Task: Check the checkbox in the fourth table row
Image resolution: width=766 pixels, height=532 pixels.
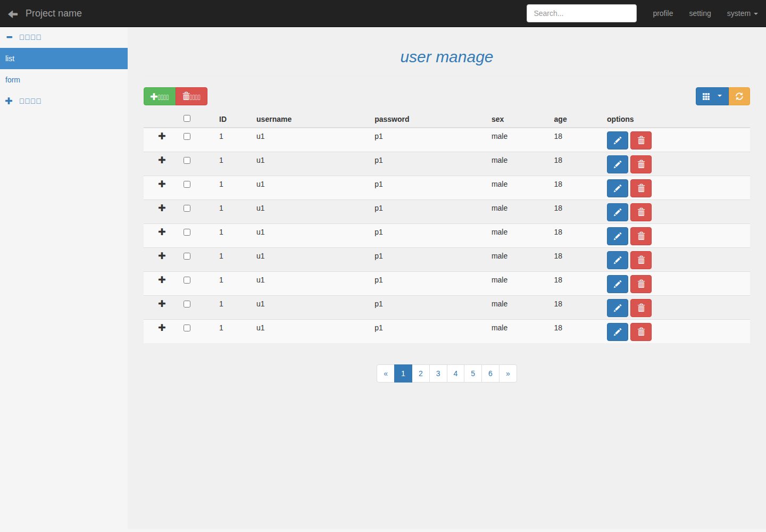Action: tap(187, 209)
